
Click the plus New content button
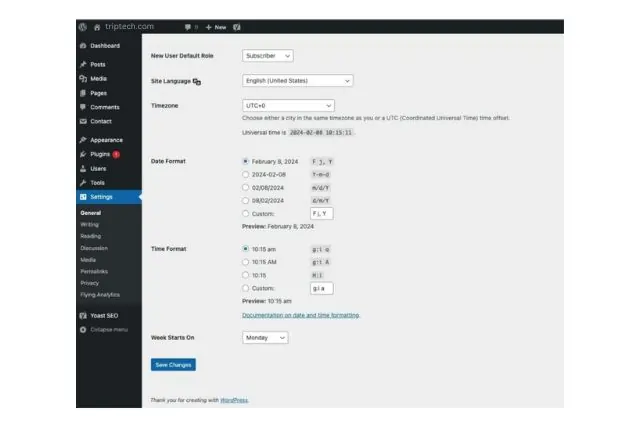(216, 27)
